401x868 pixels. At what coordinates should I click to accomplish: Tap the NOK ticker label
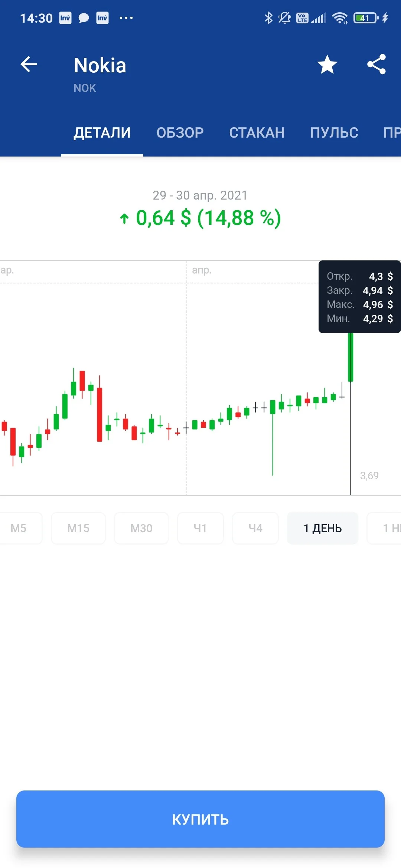(85, 88)
